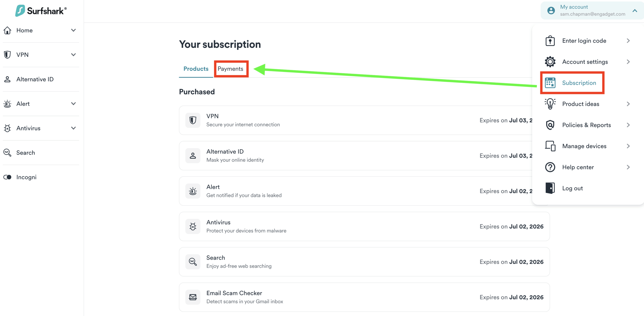
Task: Open the Products tab
Action: coord(196,69)
